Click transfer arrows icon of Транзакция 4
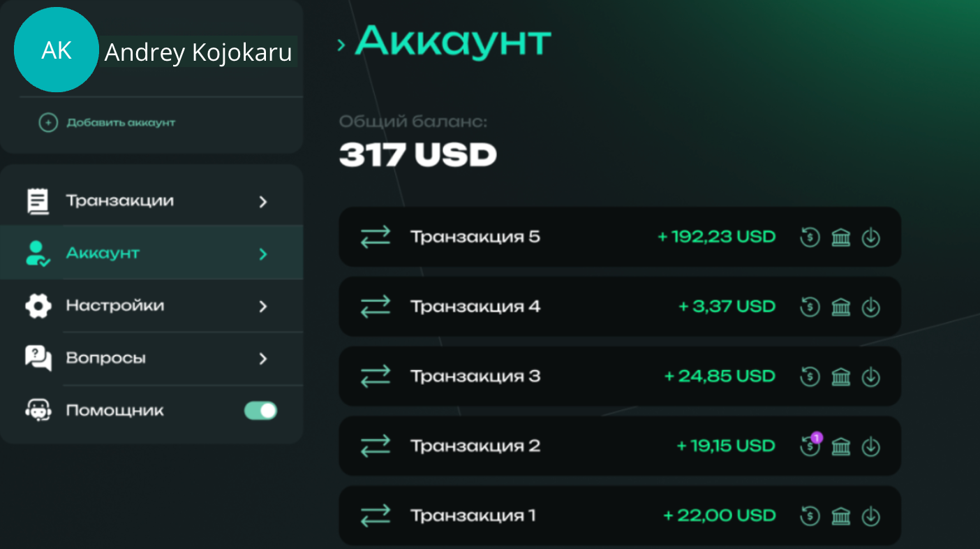Screen dimensions: 980x549 pos(376,307)
